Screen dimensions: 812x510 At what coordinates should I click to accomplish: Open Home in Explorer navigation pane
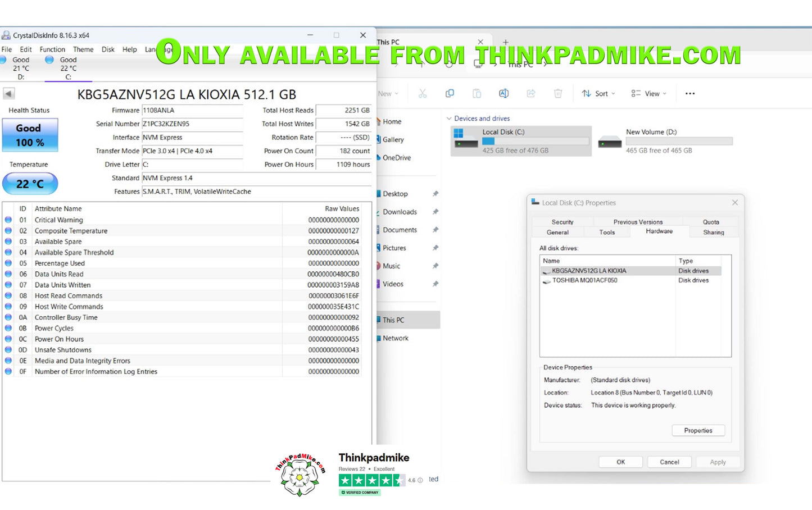pyautogui.click(x=392, y=121)
